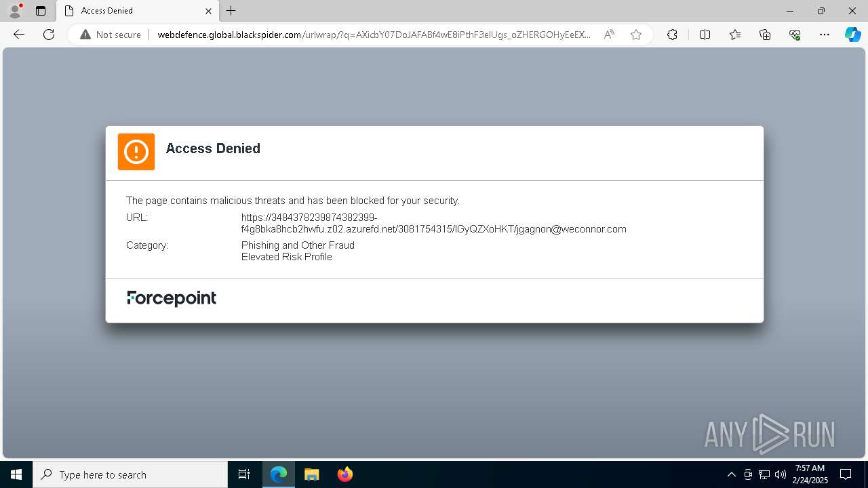Click the Category: label

point(147,245)
